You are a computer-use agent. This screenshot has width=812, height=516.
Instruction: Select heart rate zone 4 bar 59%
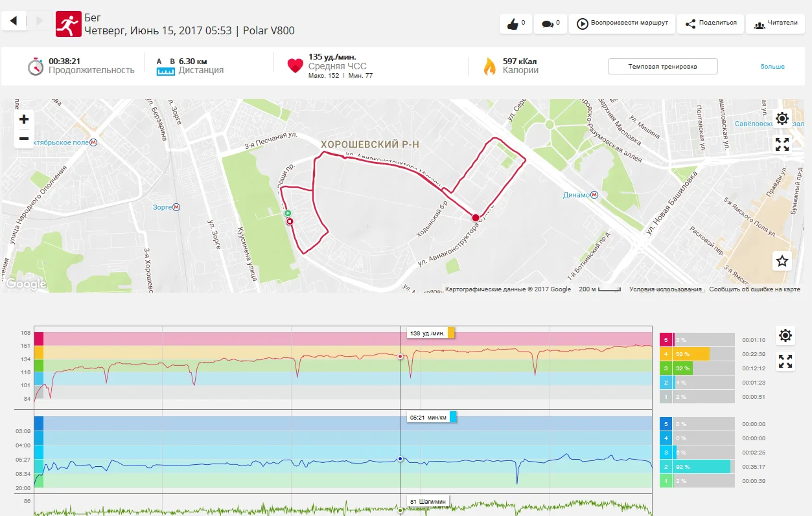pyautogui.click(x=691, y=354)
